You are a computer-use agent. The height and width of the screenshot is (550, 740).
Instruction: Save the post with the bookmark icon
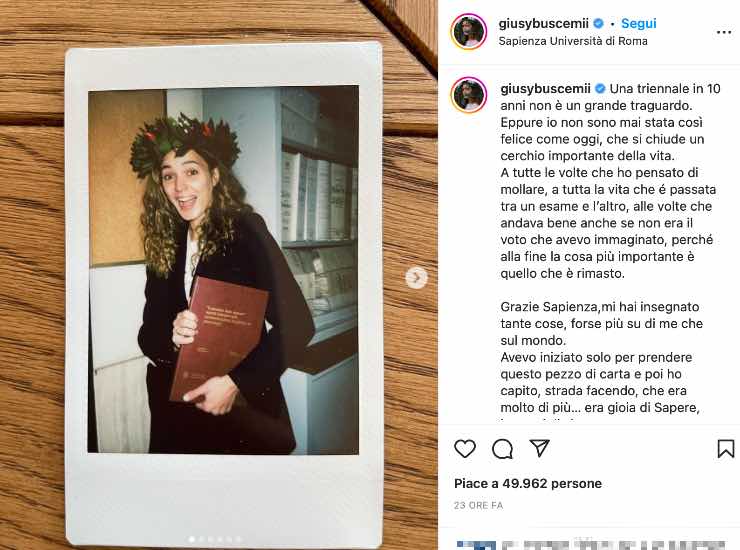[x=725, y=448]
